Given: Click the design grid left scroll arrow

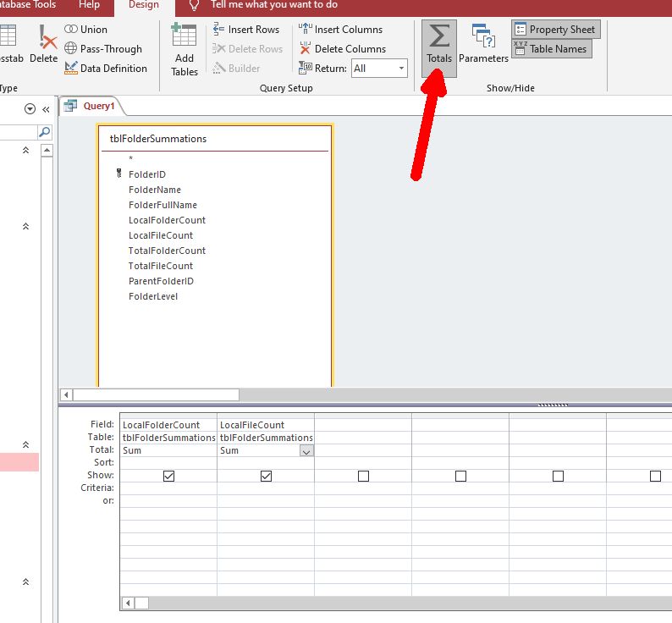Looking at the screenshot, I should [x=128, y=604].
